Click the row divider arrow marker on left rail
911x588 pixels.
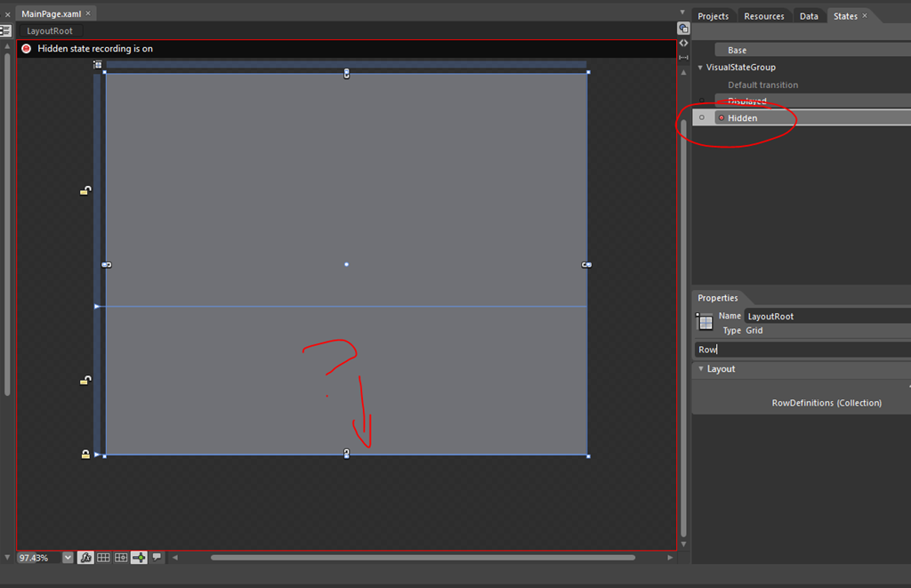[x=97, y=306]
